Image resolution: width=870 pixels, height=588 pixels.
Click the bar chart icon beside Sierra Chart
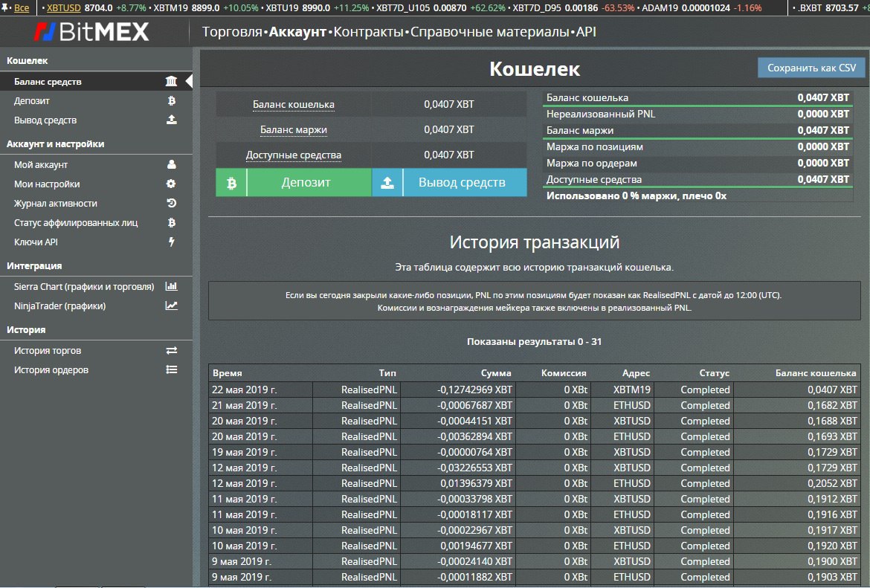172,286
